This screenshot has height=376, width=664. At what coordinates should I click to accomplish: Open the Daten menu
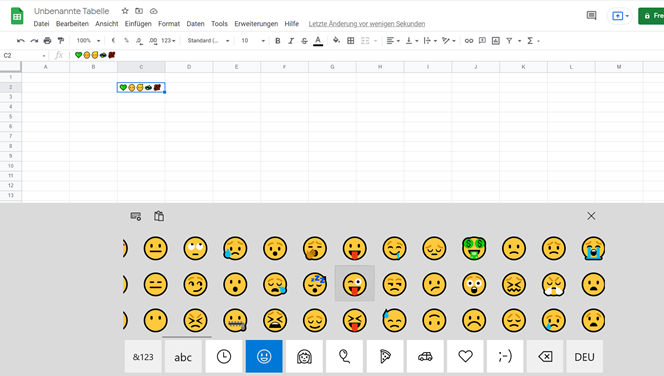(195, 24)
